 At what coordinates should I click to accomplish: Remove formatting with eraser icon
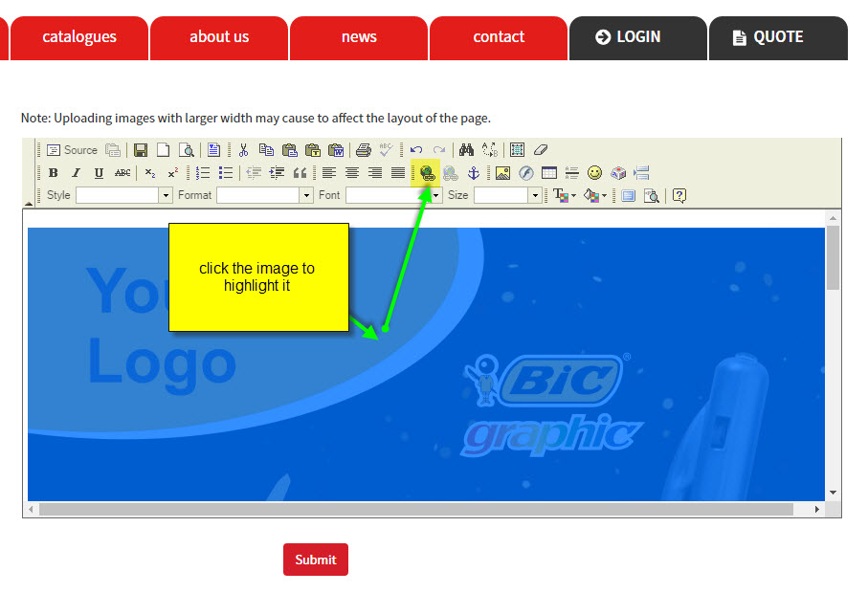pyautogui.click(x=541, y=150)
